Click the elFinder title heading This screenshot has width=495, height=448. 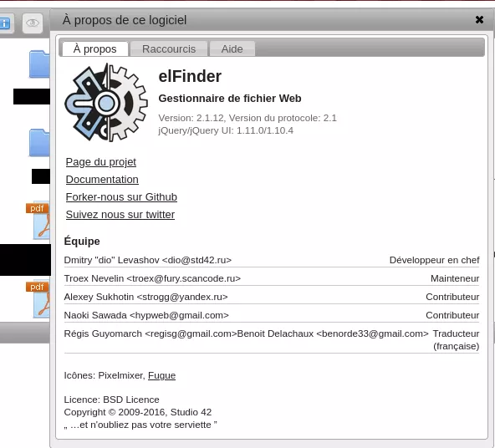190,76
